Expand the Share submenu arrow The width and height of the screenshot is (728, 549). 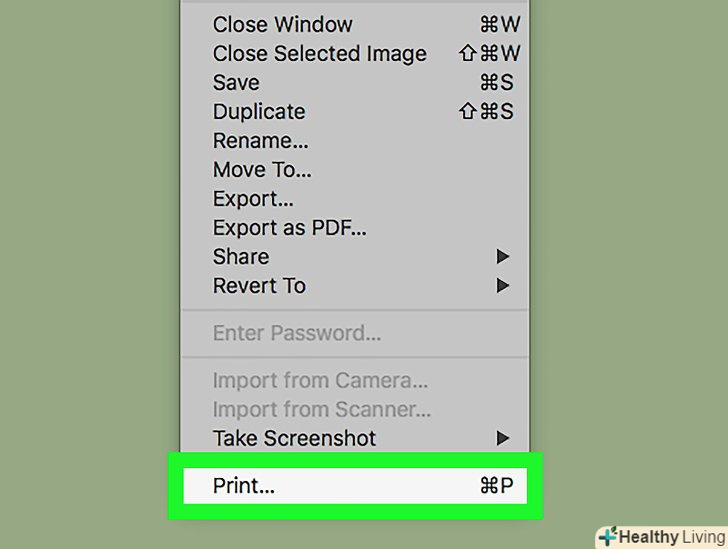503,257
